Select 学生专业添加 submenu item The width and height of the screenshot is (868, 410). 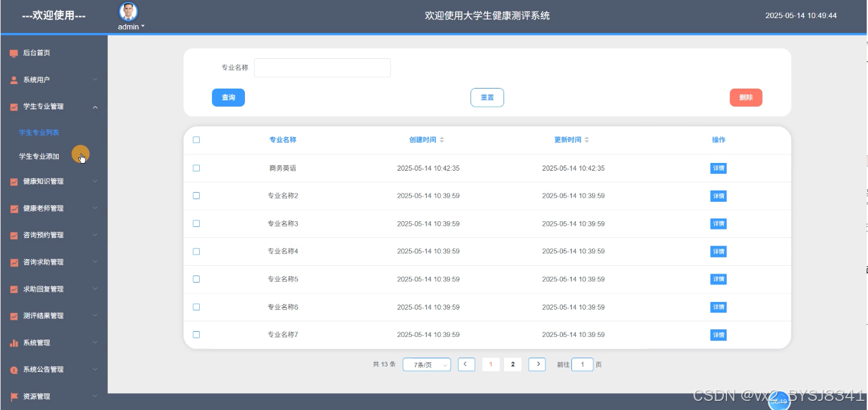39,156
